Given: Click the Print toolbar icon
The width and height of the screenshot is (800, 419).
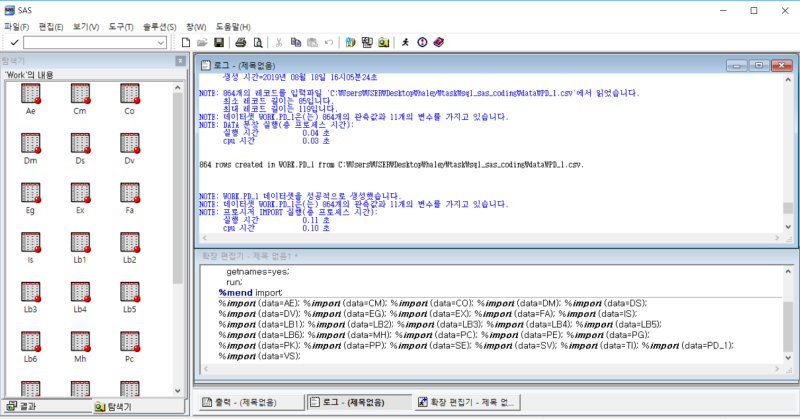Looking at the screenshot, I should coord(241,42).
